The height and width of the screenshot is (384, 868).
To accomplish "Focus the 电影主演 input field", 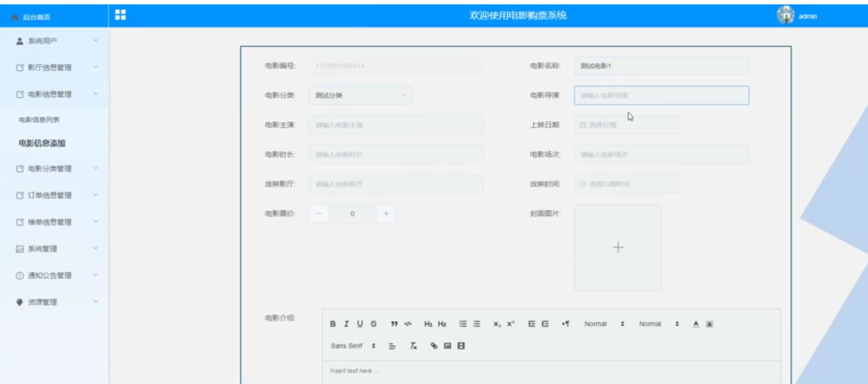I will click(x=396, y=125).
